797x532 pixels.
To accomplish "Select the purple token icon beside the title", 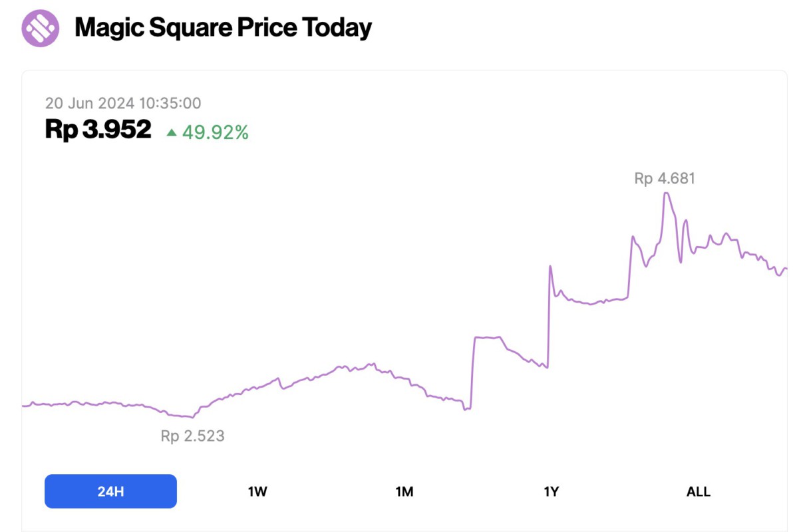I will (x=40, y=28).
